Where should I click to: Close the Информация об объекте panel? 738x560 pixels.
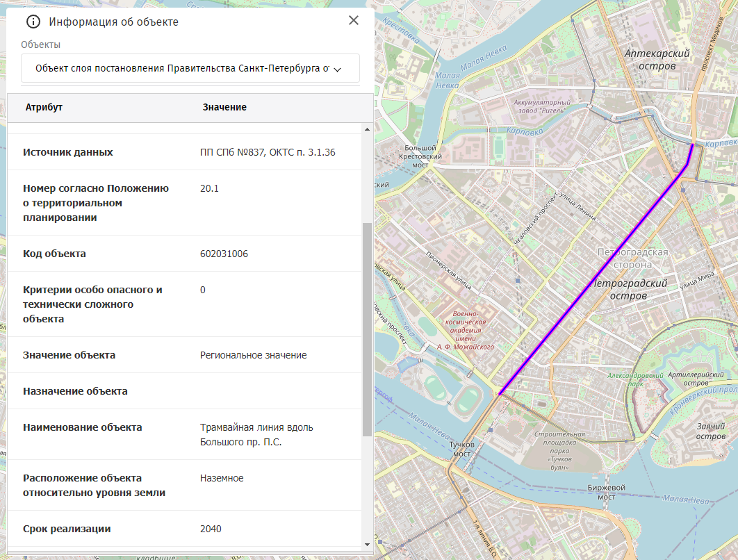(353, 20)
